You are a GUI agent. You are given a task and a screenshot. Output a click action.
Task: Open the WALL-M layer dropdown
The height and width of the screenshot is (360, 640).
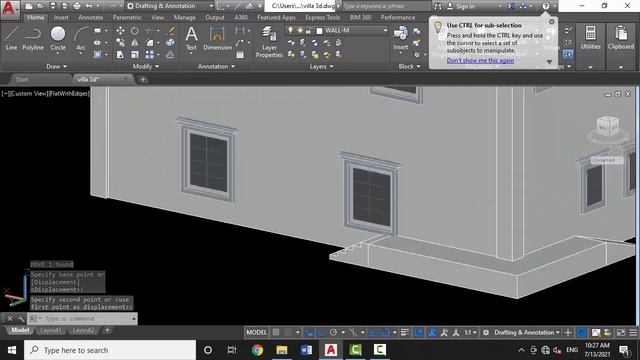click(x=385, y=30)
